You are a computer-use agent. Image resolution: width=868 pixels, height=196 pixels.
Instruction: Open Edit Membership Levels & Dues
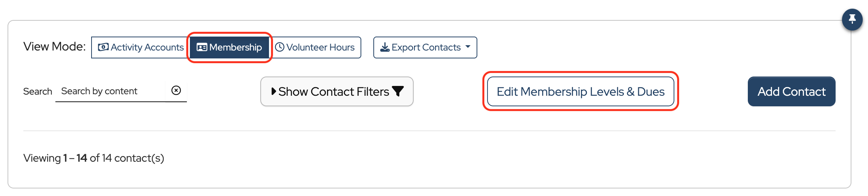pyautogui.click(x=580, y=92)
